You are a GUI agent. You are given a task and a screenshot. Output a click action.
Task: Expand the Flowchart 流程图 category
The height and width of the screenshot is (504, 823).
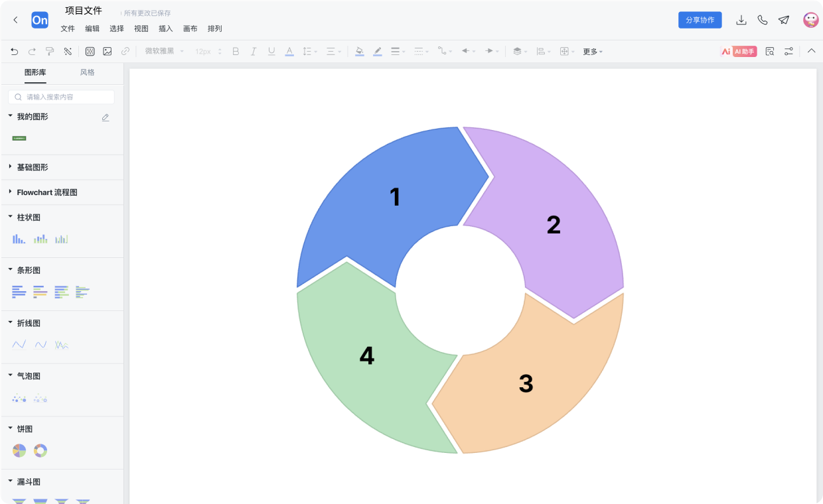(46, 192)
